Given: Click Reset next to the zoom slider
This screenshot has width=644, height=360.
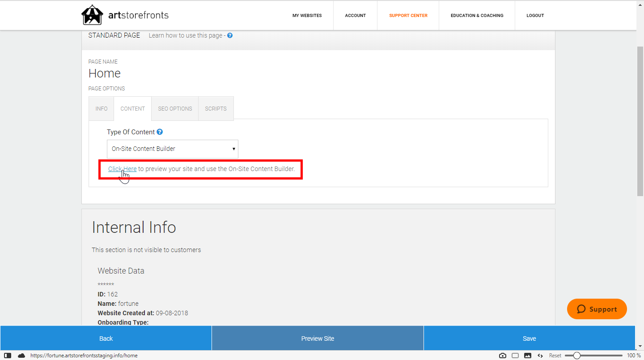Looking at the screenshot, I should point(555,355).
